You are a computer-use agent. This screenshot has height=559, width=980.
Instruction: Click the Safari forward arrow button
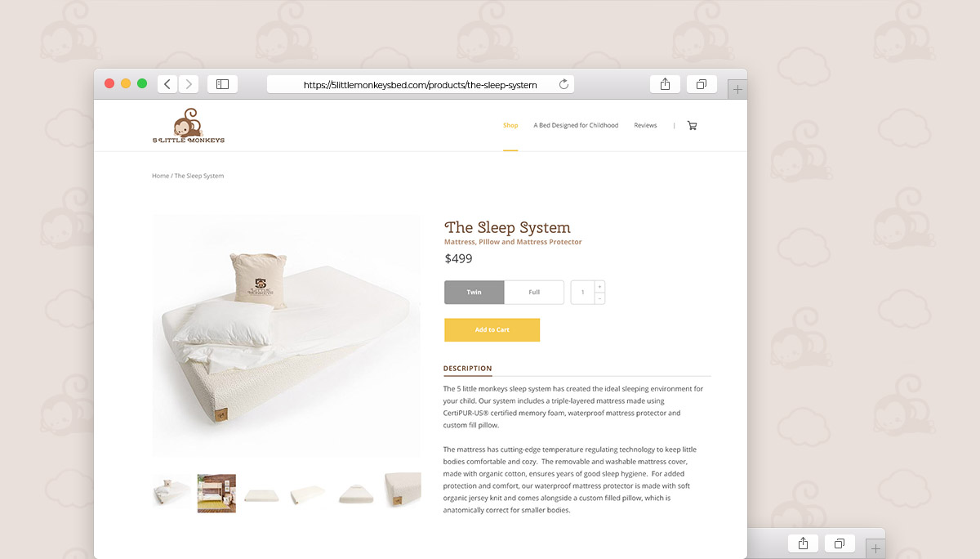pos(189,84)
